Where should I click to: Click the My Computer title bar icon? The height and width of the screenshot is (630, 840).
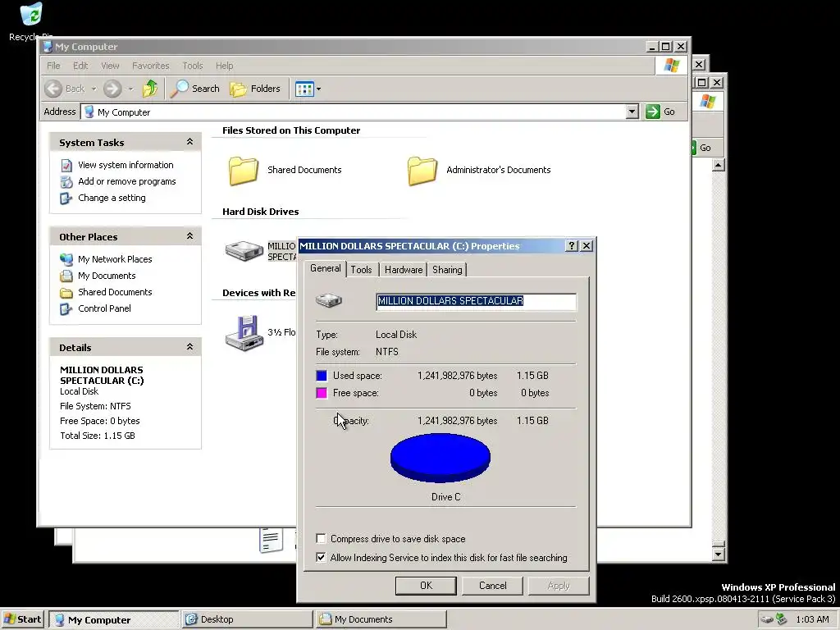48,47
